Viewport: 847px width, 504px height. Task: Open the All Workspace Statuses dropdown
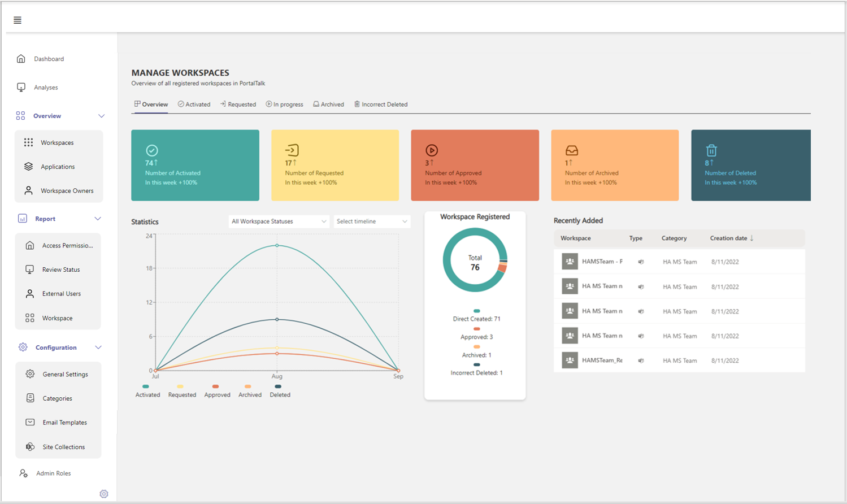point(279,221)
